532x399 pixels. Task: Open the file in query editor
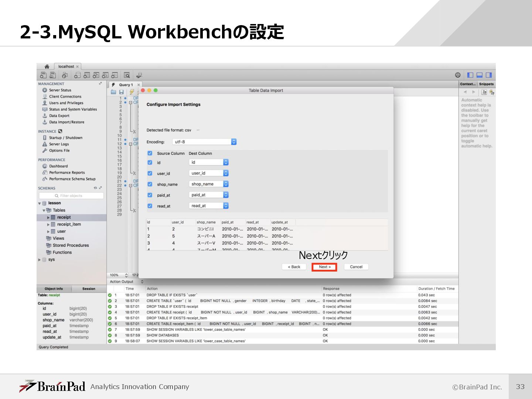[113, 92]
